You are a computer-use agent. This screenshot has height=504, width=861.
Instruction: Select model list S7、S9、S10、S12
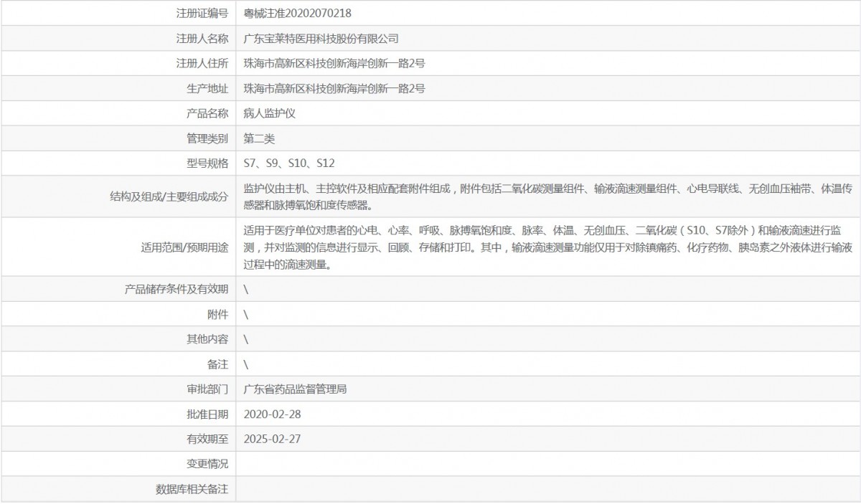tap(289, 163)
